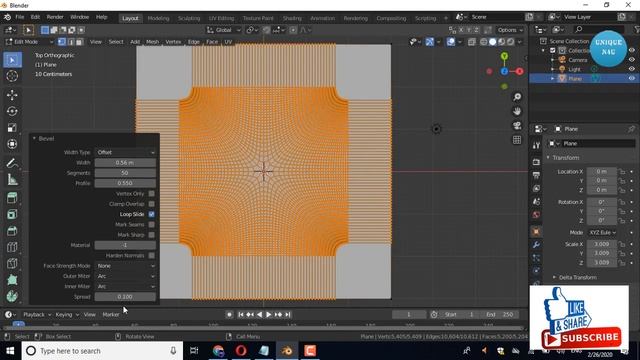The height and width of the screenshot is (360, 640).
Task: Enable Mark Sharp checkbox
Action: (151, 235)
